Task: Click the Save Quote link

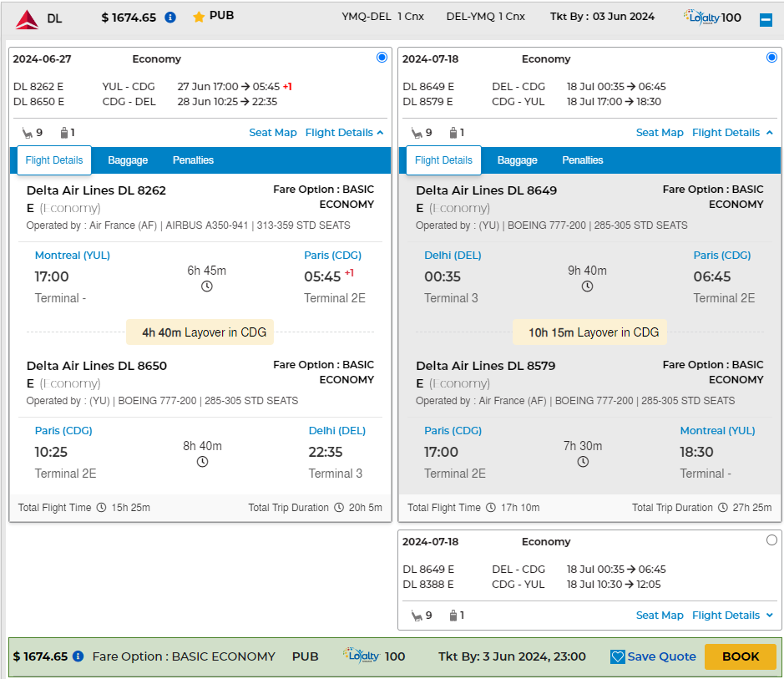Action: click(661, 656)
